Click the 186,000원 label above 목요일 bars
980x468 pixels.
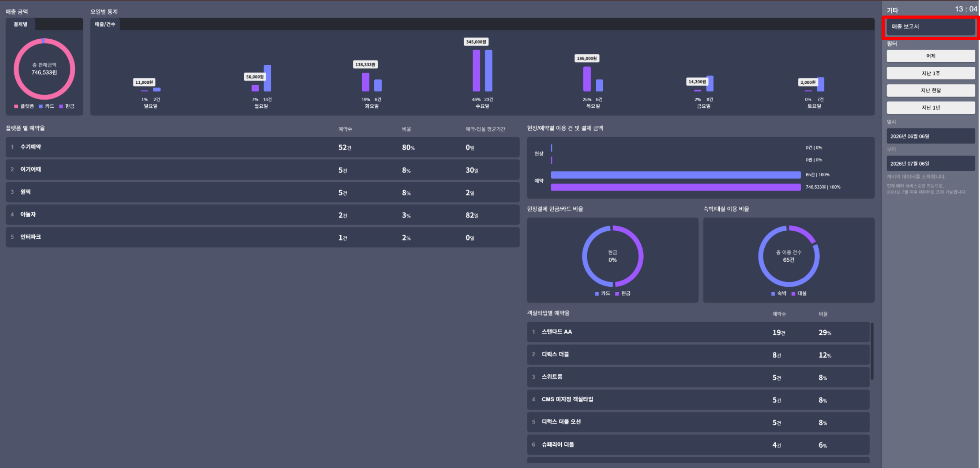587,58
